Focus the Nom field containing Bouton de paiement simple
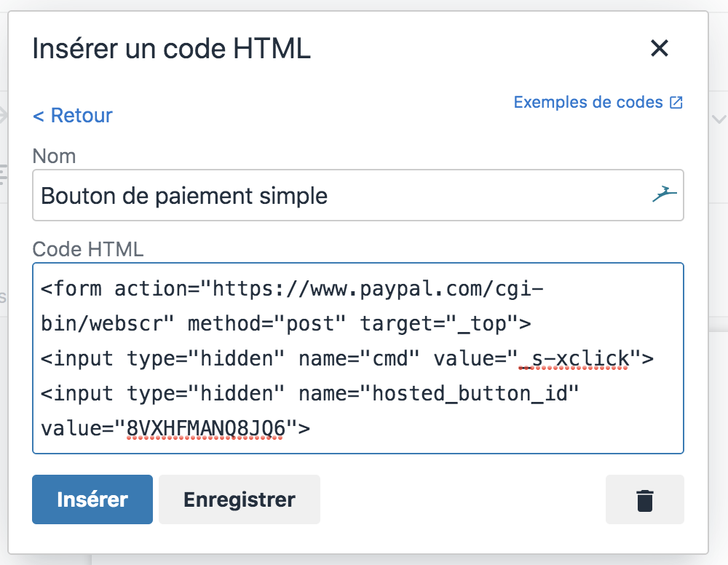 357,195
